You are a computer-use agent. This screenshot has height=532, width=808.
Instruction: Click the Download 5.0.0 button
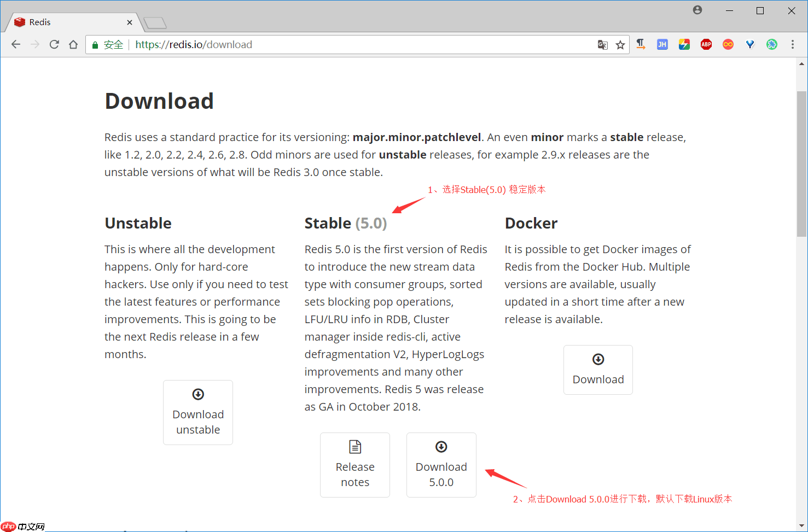point(441,465)
